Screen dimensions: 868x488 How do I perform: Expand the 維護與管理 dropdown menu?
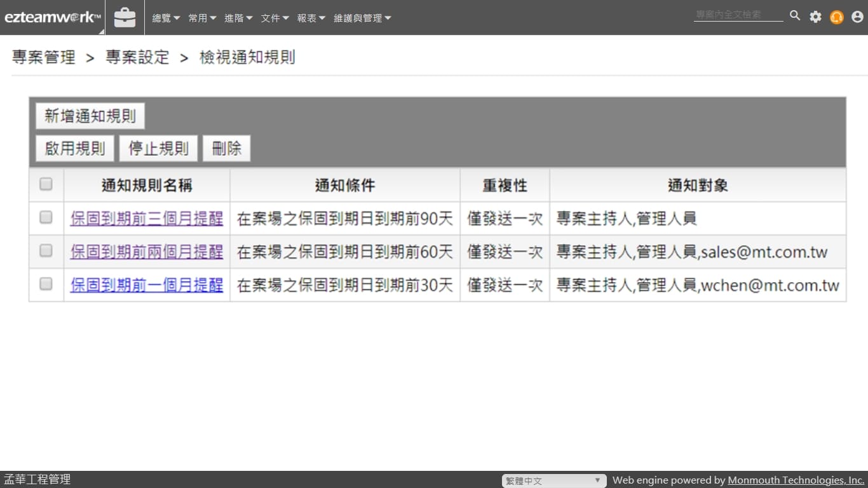coord(362,18)
